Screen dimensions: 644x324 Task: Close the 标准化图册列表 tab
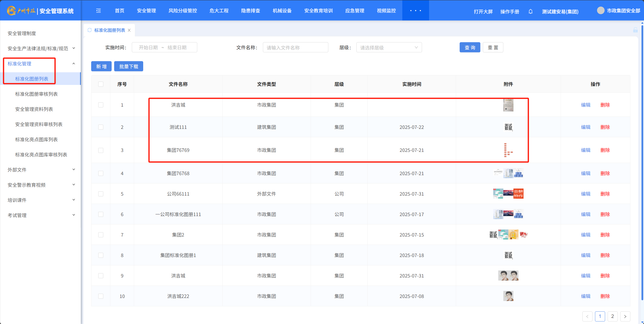pyautogui.click(x=129, y=30)
